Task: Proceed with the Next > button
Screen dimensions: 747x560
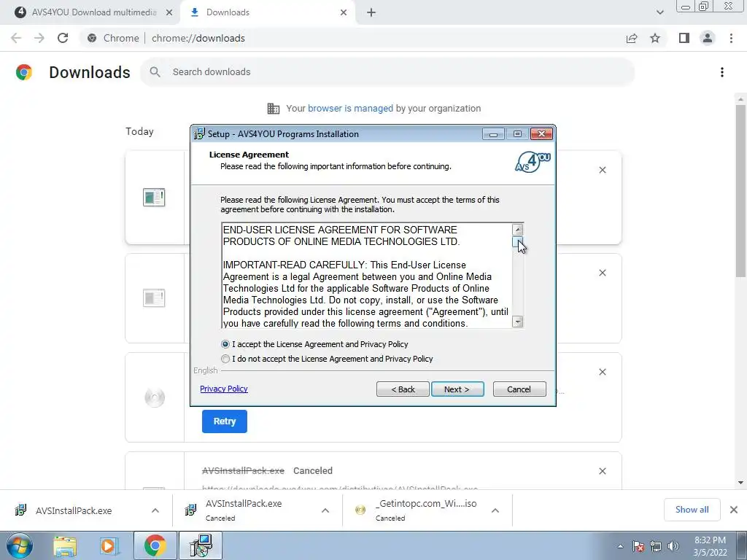Action: click(457, 389)
